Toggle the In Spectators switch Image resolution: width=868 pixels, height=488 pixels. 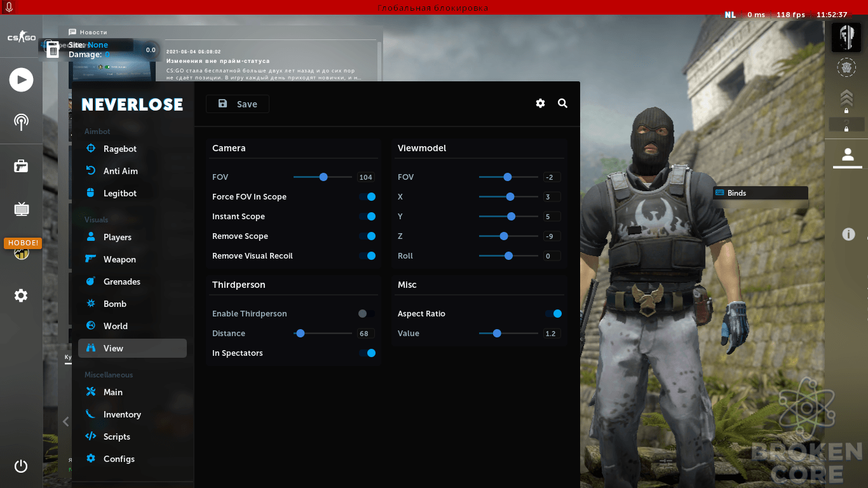pyautogui.click(x=367, y=353)
